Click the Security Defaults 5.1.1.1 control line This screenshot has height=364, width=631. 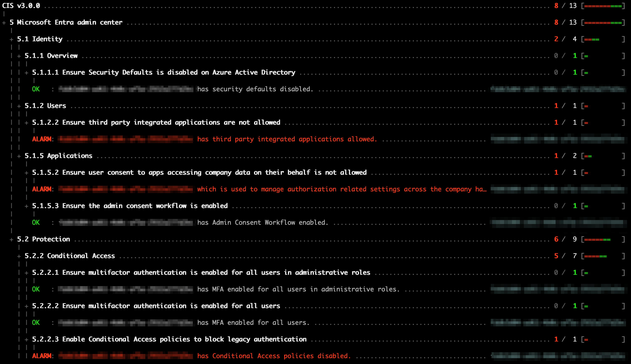164,73
